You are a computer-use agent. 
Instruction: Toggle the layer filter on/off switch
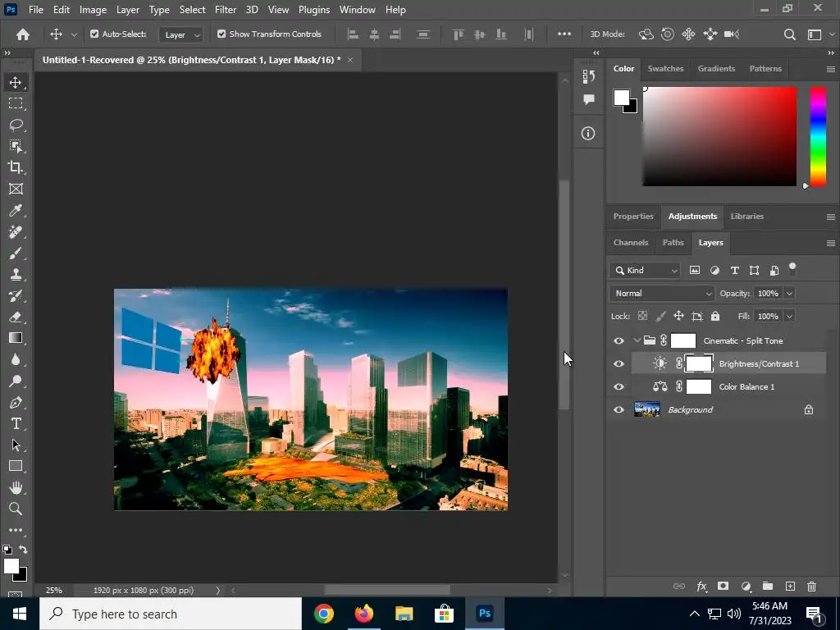coord(792,269)
